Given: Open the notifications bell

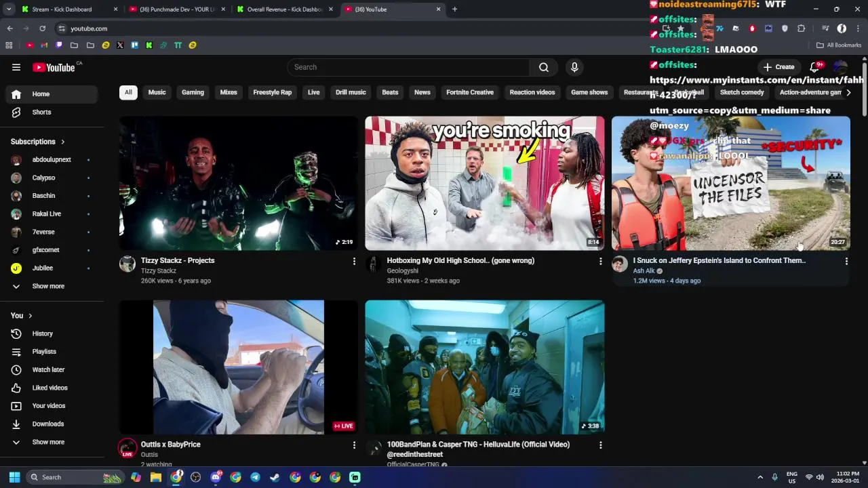Looking at the screenshot, I should click(x=815, y=67).
